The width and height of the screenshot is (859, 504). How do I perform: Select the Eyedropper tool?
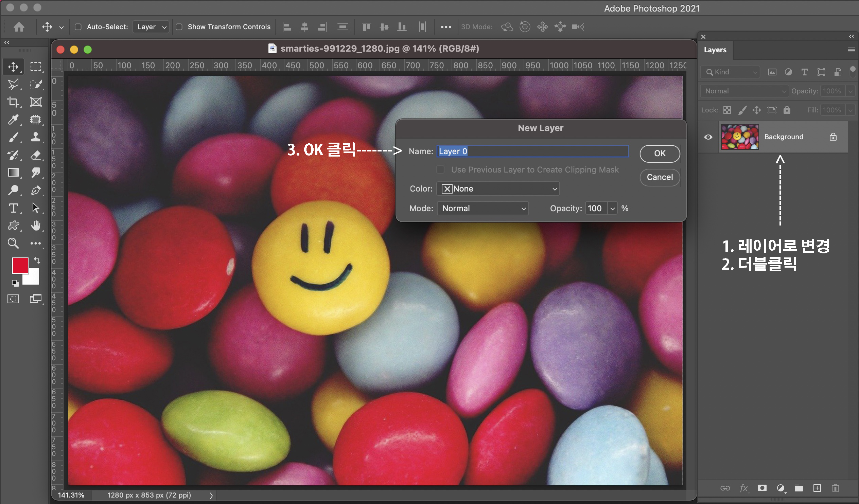tap(13, 120)
